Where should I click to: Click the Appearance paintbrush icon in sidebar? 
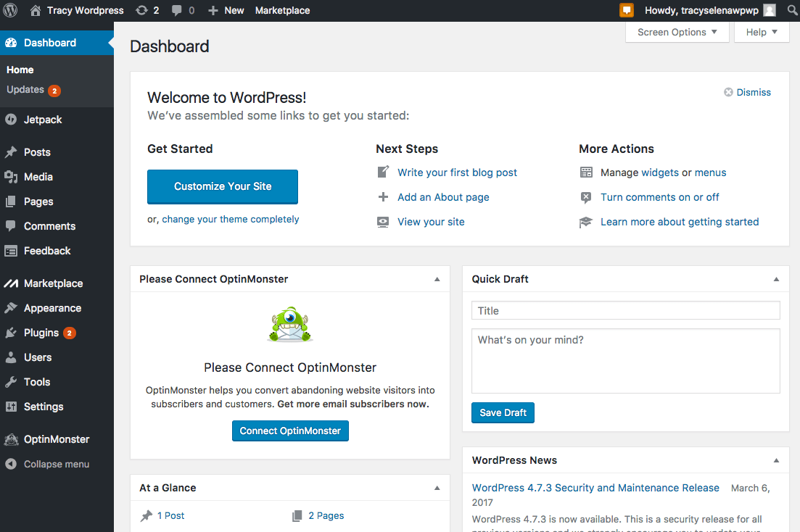click(x=11, y=308)
